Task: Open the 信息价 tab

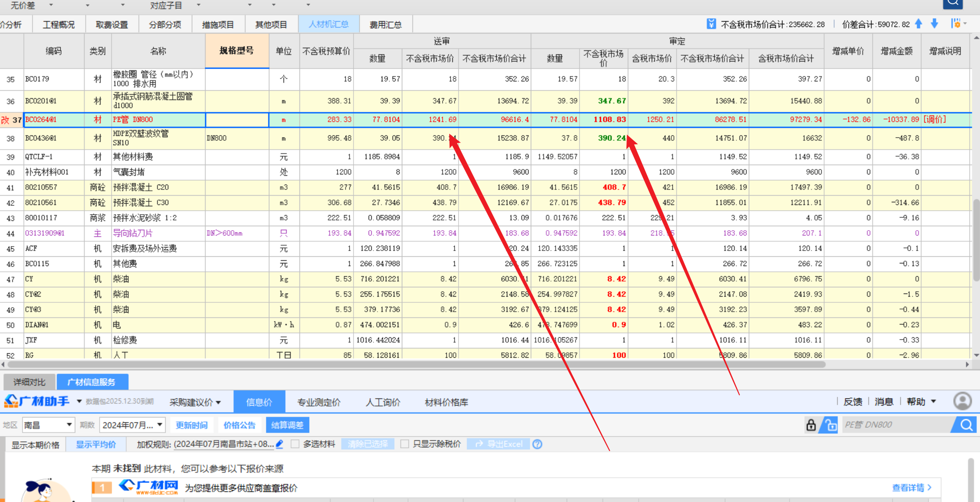Action: [259, 402]
